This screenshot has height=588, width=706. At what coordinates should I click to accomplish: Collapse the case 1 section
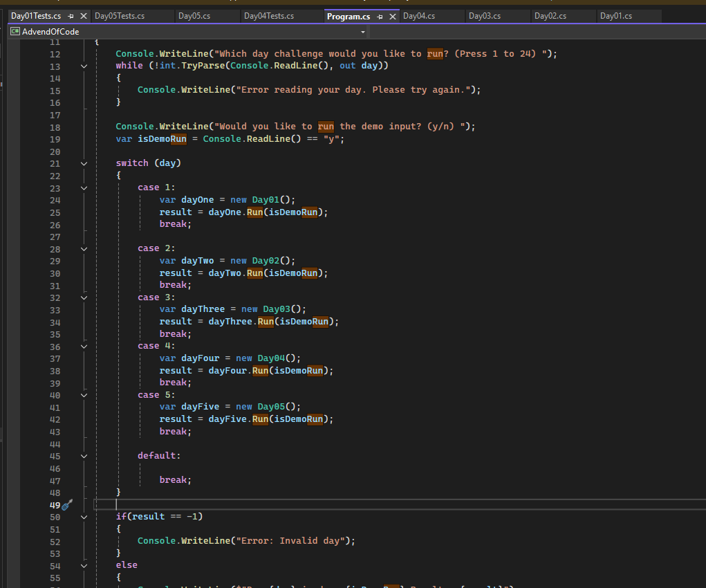(84, 188)
